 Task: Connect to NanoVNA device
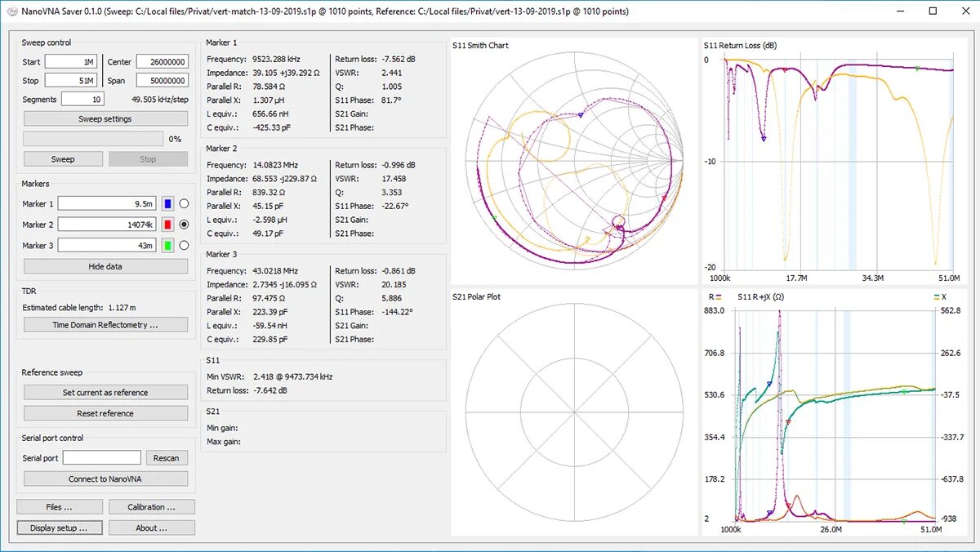[x=105, y=479]
